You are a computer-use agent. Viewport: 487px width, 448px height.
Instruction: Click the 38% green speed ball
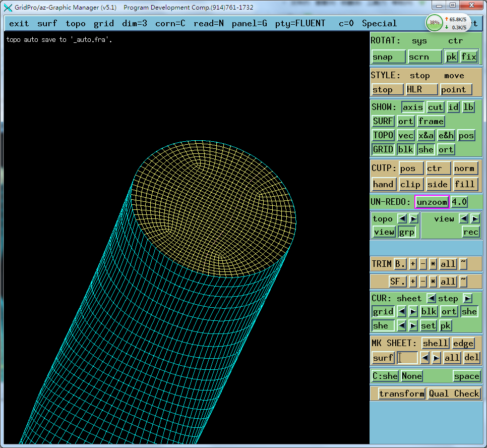(434, 23)
